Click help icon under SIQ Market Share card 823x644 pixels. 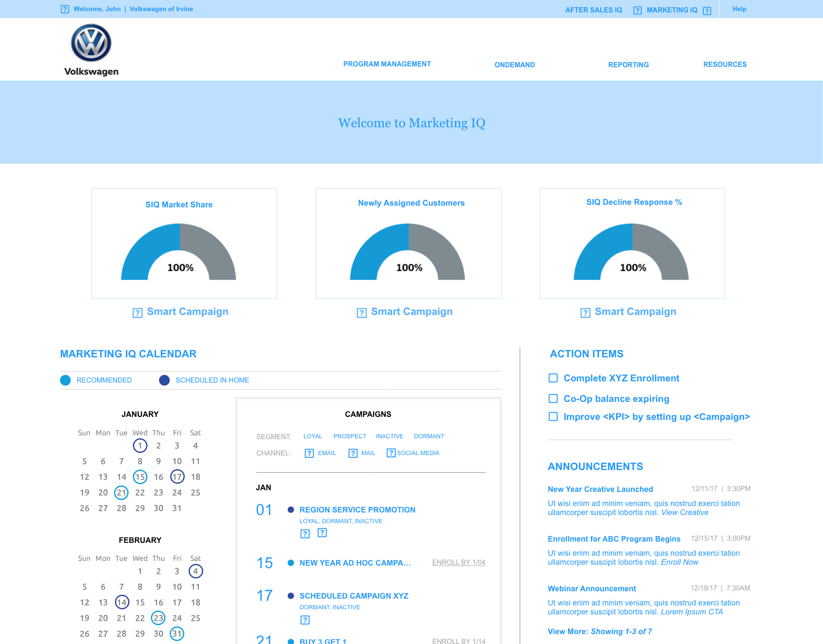(x=138, y=313)
